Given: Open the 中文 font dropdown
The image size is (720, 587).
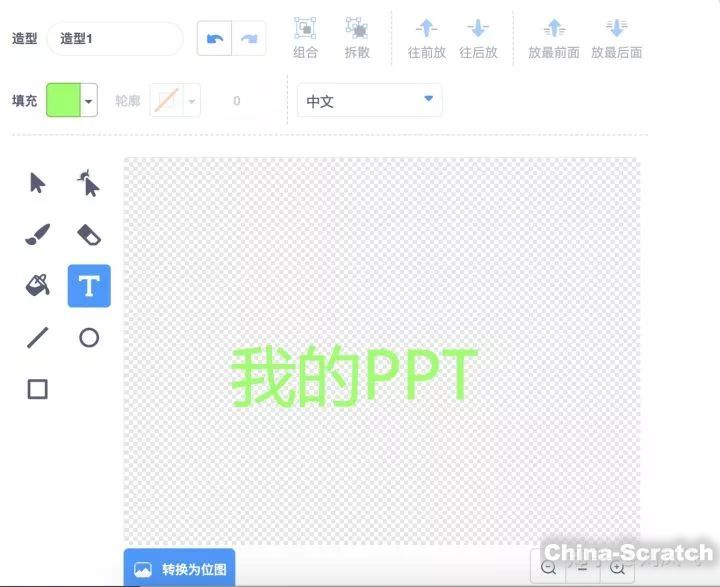Looking at the screenshot, I should click(369, 100).
